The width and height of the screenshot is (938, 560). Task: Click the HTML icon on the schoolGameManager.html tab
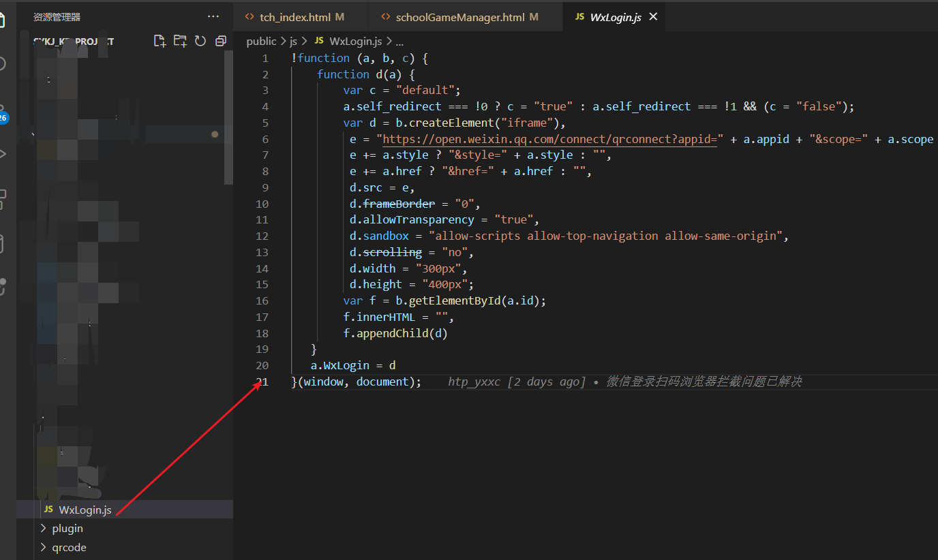pos(386,17)
